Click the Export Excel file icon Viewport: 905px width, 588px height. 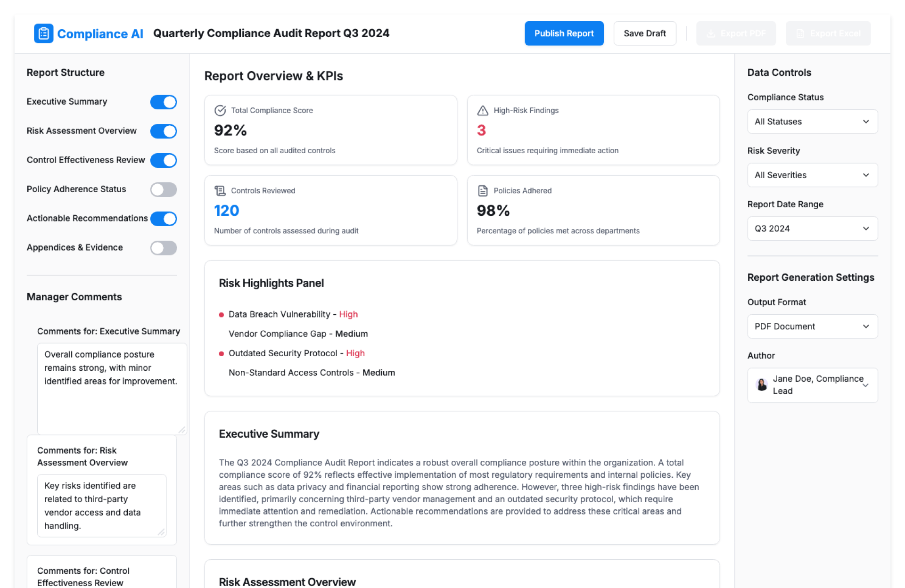pyautogui.click(x=800, y=33)
